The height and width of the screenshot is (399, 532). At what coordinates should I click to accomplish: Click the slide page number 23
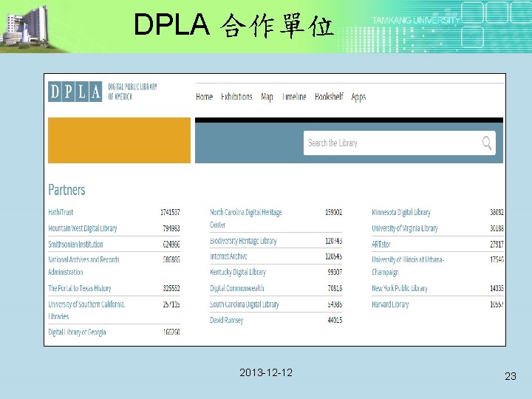point(511,376)
